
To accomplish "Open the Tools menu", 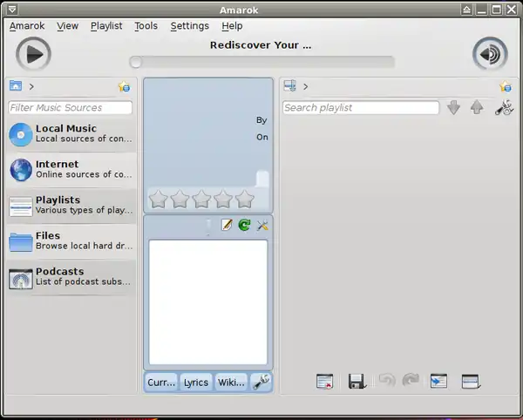I will (x=146, y=26).
